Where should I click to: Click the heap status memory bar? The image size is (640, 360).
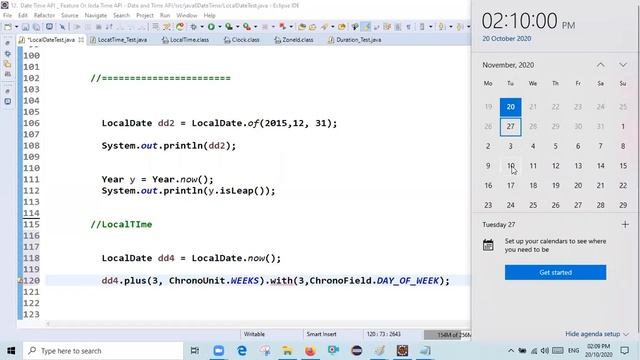447,335
